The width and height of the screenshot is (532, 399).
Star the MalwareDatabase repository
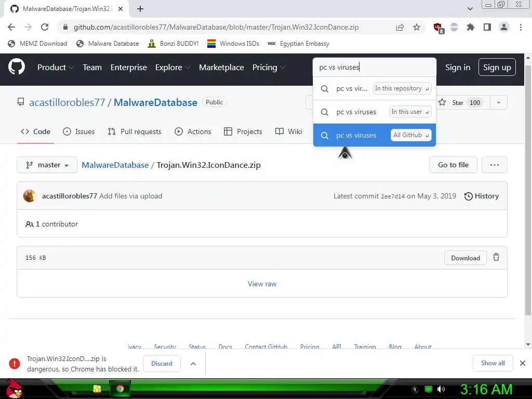pos(463,102)
